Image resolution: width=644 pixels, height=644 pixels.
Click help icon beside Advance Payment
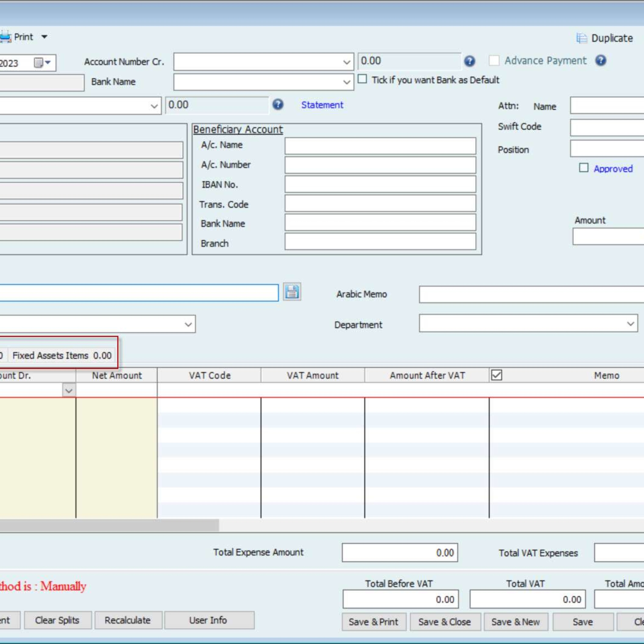601,61
